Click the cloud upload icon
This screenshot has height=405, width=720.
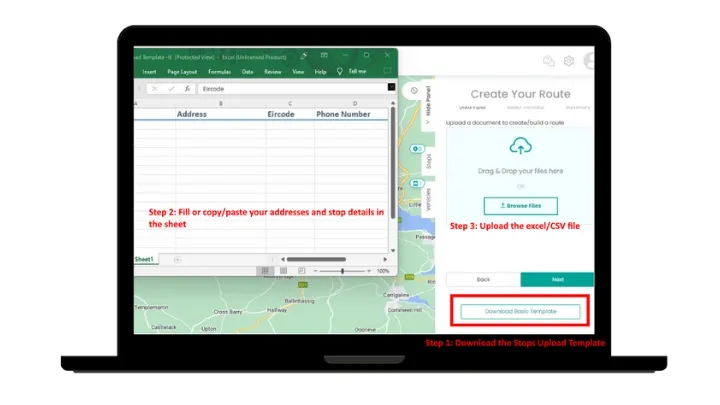tap(520, 146)
